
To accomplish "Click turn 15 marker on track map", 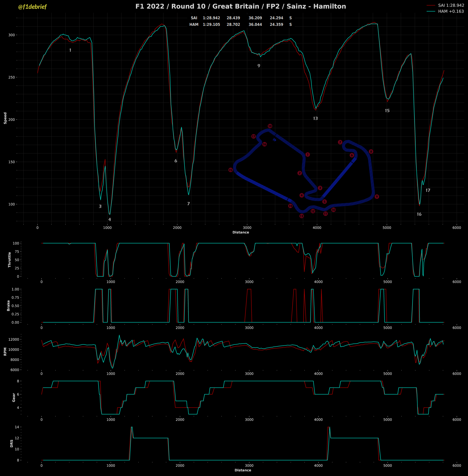I will click(230, 170).
